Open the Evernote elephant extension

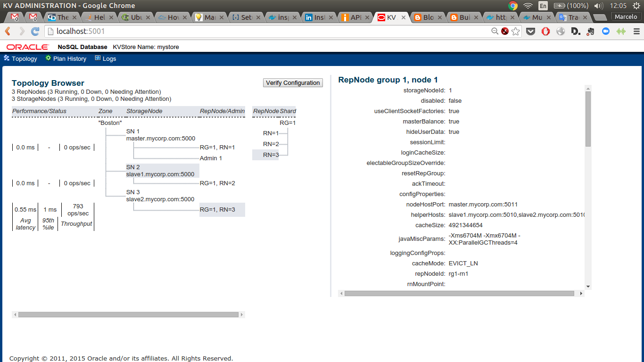(x=591, y=32)
